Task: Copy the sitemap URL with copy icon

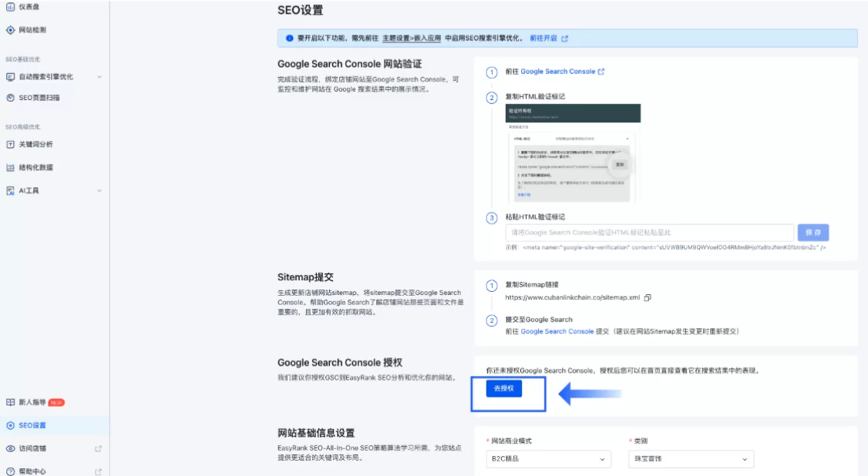Action: coord(648,297)
